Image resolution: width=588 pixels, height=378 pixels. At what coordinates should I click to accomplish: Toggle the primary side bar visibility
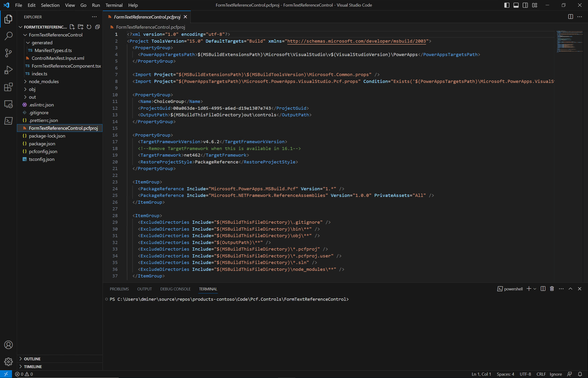pos(507,5)
